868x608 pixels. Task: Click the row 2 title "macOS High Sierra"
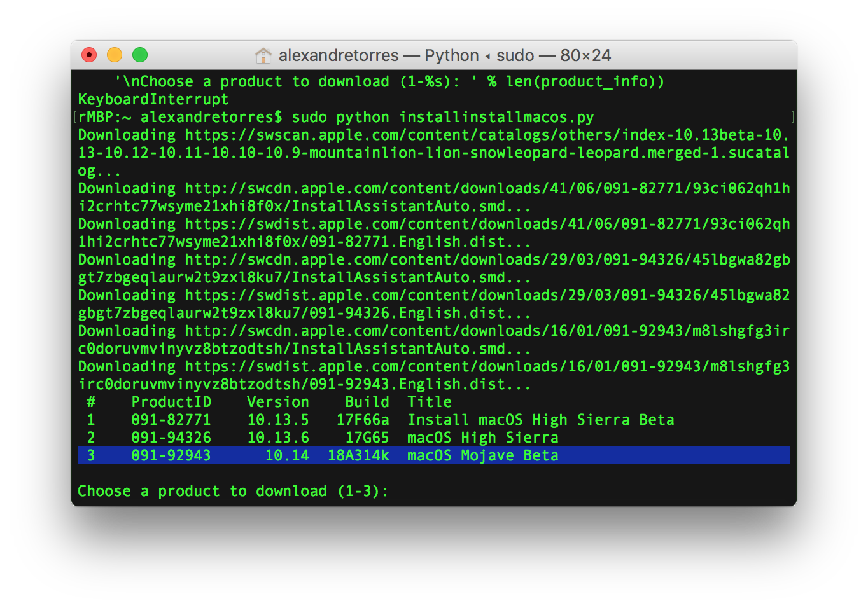pos(483,438)
